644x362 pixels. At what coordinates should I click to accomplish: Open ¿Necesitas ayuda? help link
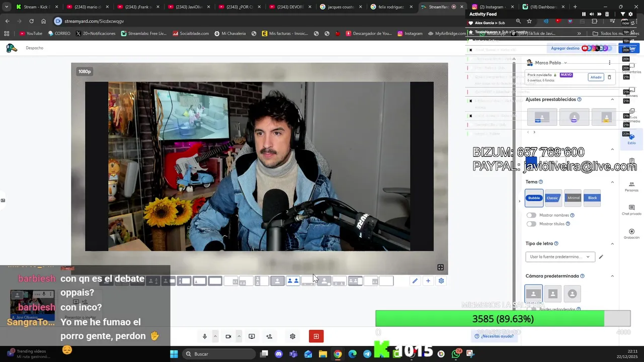(494, 336)
